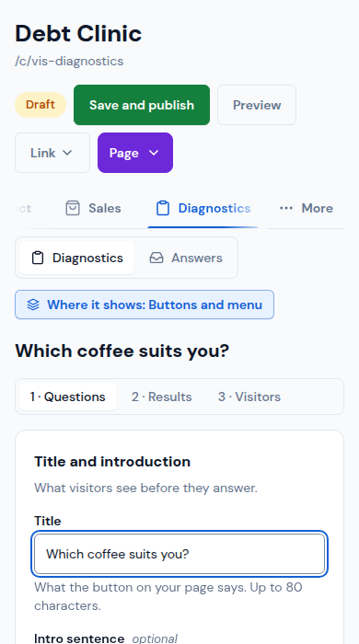Image resolution: width=359 pixels, height=644 pixels.
Task: Click the Draft status badge
Action: [41, 105]
